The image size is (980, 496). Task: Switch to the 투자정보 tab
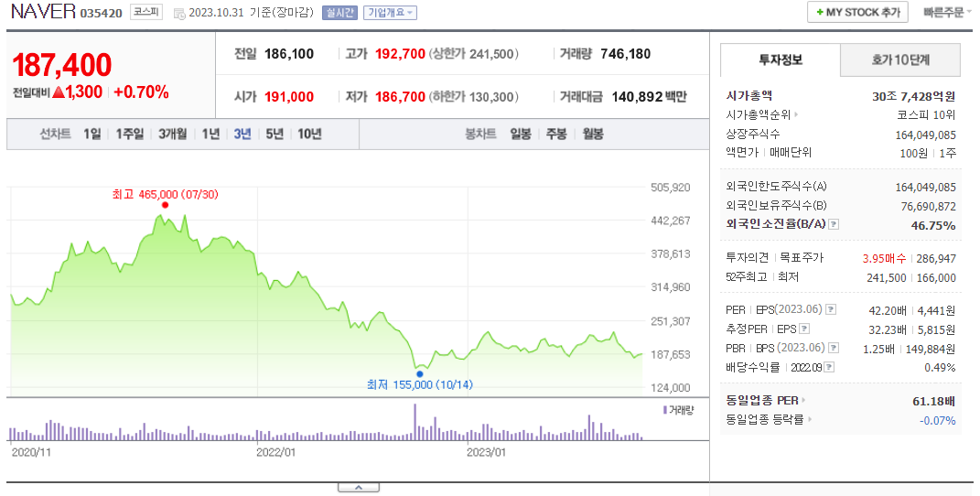[780, 60]
